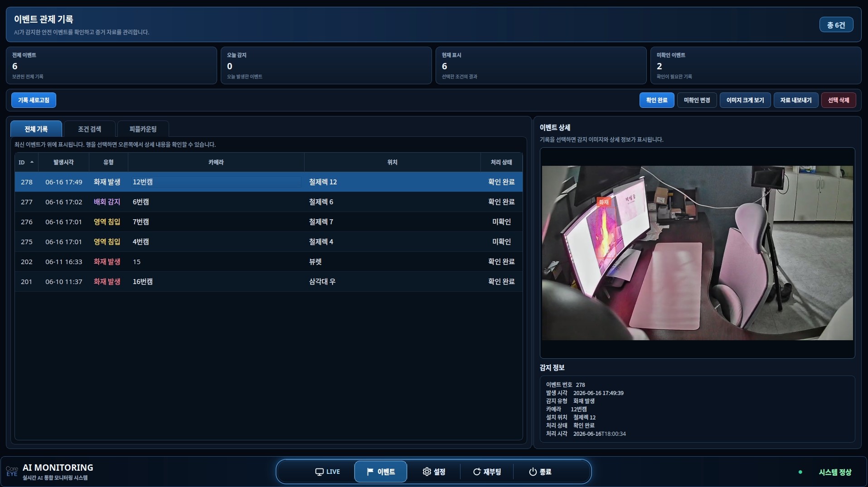The image size is (868, 487).
Task: Open the LIVE monitor view
Action: [327, 472]
